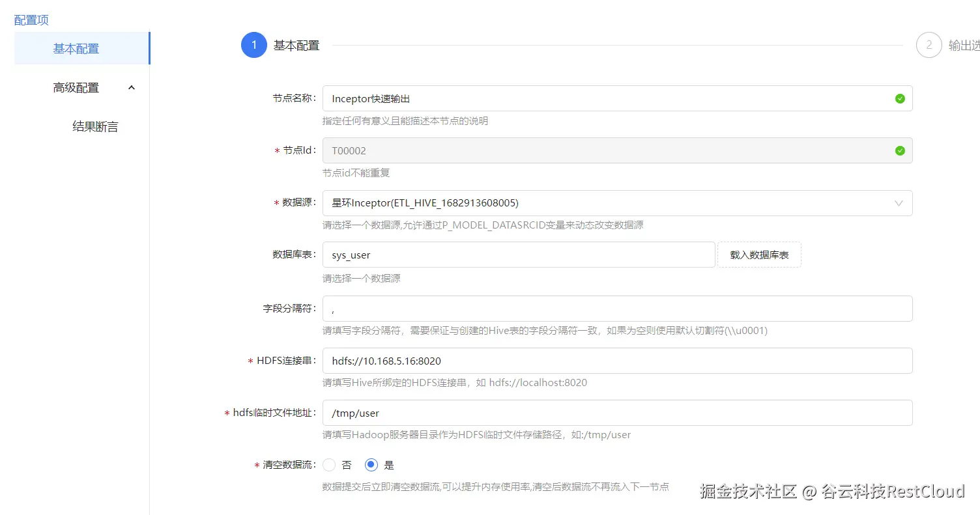Viewport: 980px width, 515px height.
Task: Click step indicator circle 1 基本配置
Action: click(254, 45)
